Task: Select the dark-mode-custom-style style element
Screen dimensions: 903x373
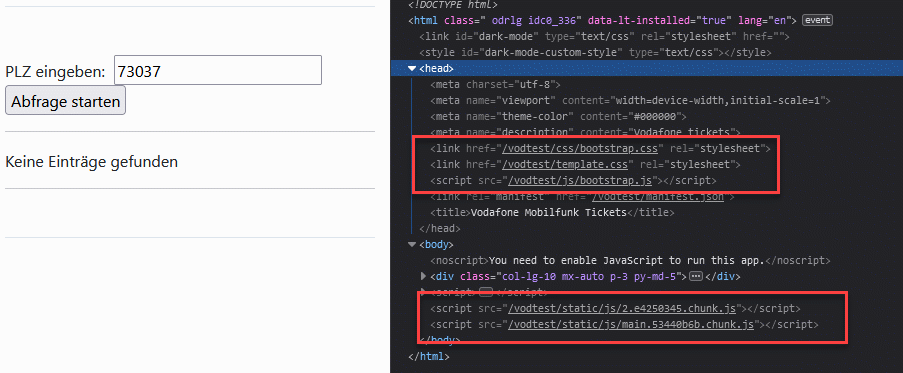Action: pos(595,52)
